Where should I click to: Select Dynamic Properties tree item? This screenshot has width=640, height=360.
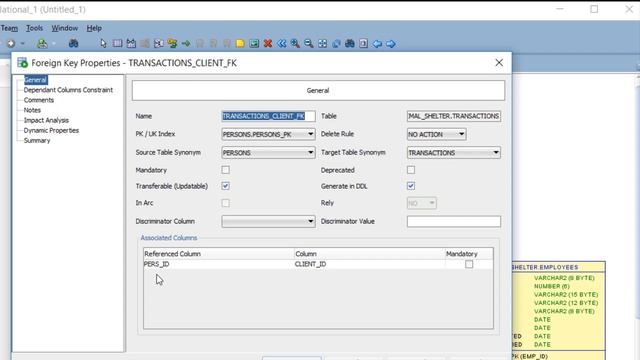click(51, 131)
